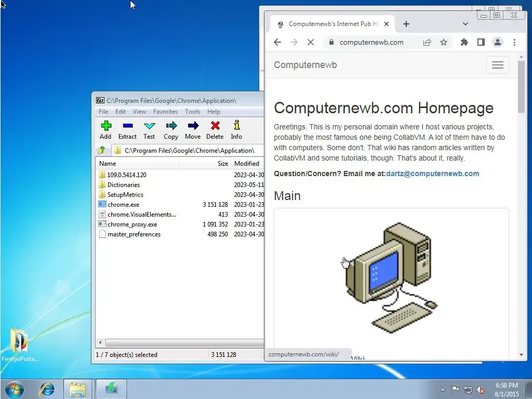
Task: Sort by the Modified column header
Action: click(x=248, y=163)
